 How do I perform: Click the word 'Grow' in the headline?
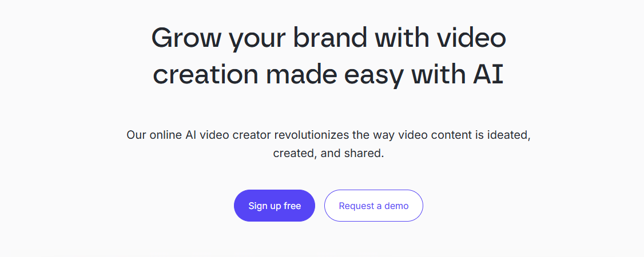tap(187, 38)
